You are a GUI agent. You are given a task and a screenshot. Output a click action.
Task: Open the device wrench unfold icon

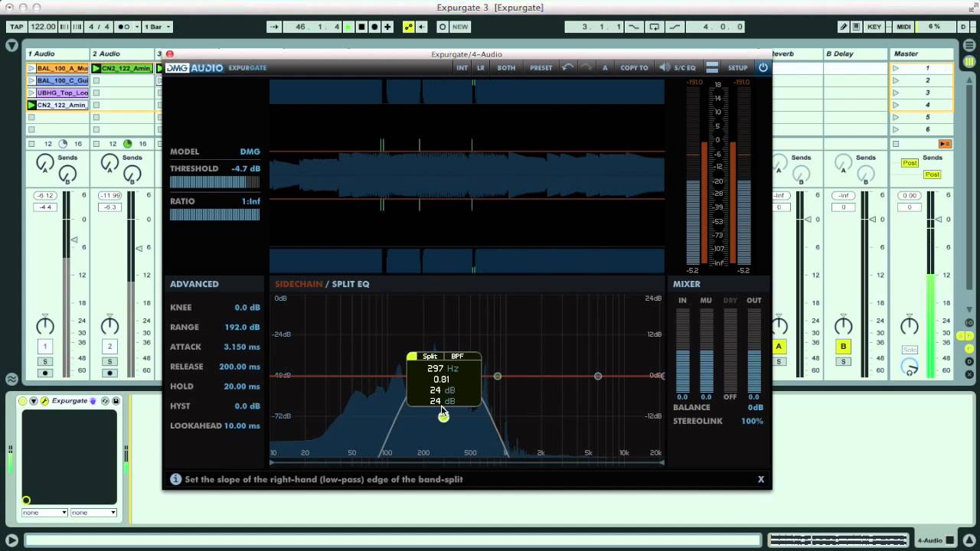click(x=44, y=401)
